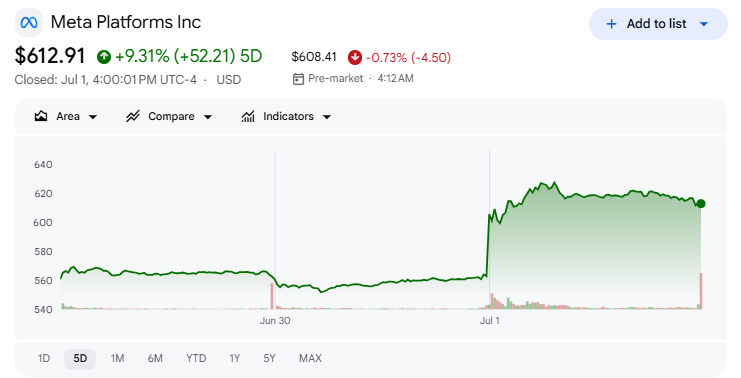Choose the 5Y time range

pos(269,359)
